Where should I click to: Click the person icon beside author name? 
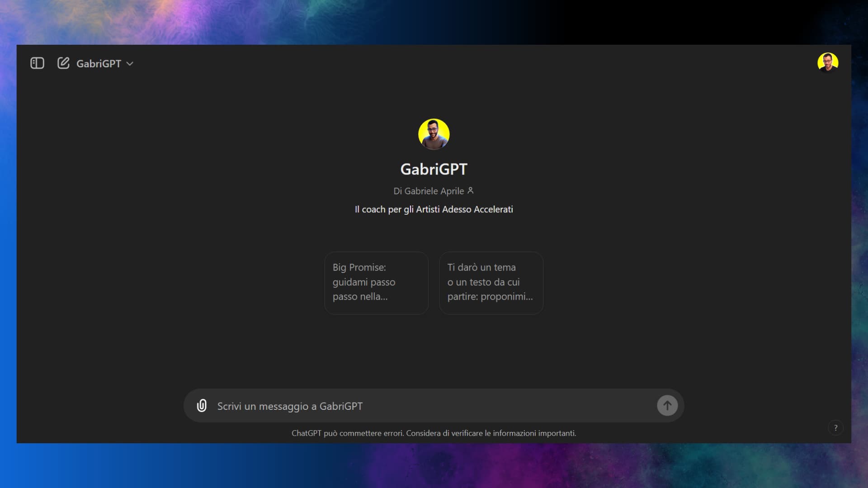pyautogui.click(x=471, y=191)
